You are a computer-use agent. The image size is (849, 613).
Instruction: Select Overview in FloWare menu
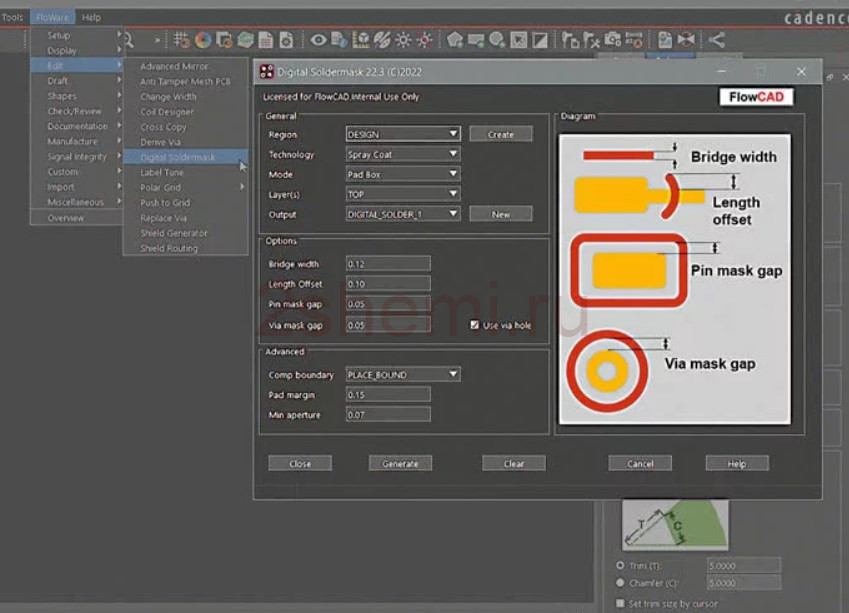77,218
